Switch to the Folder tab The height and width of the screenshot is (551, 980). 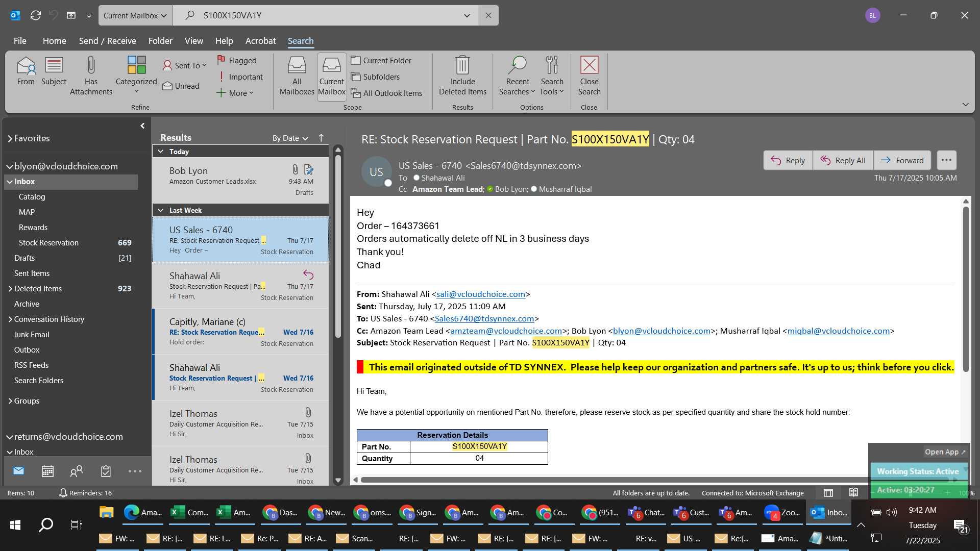pyautogui.click(x=160, y=41)
